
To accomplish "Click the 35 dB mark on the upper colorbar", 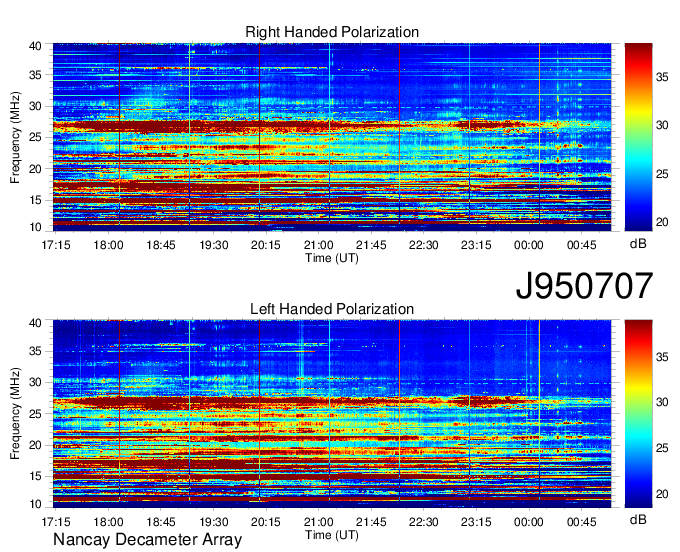I will point(662,78).
